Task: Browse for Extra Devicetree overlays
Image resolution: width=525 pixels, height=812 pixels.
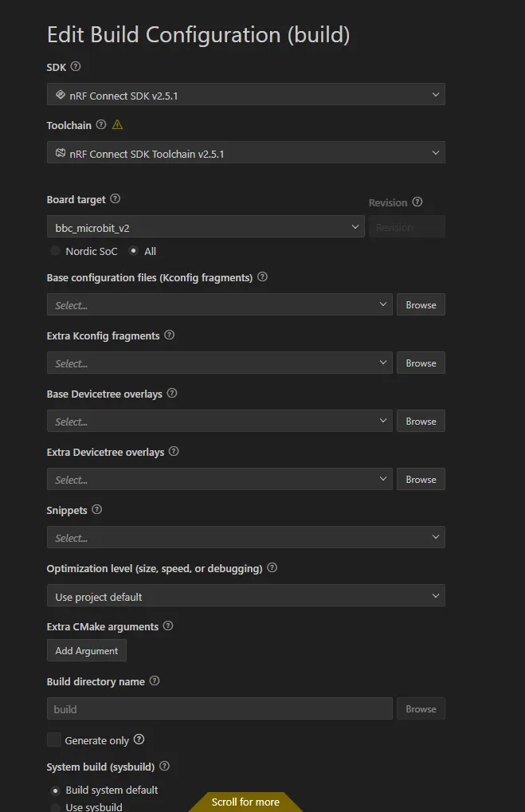Action: [x=421, y=480]
